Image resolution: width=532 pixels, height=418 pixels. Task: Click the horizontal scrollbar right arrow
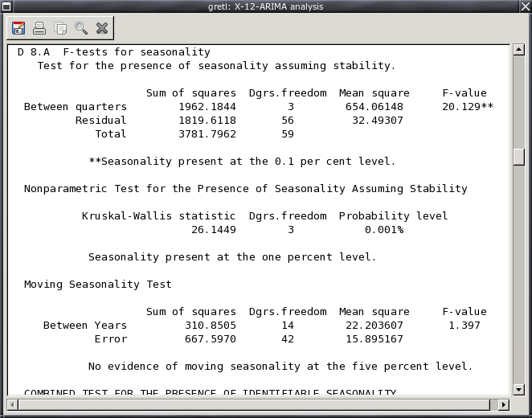click(x=504, y=404)
